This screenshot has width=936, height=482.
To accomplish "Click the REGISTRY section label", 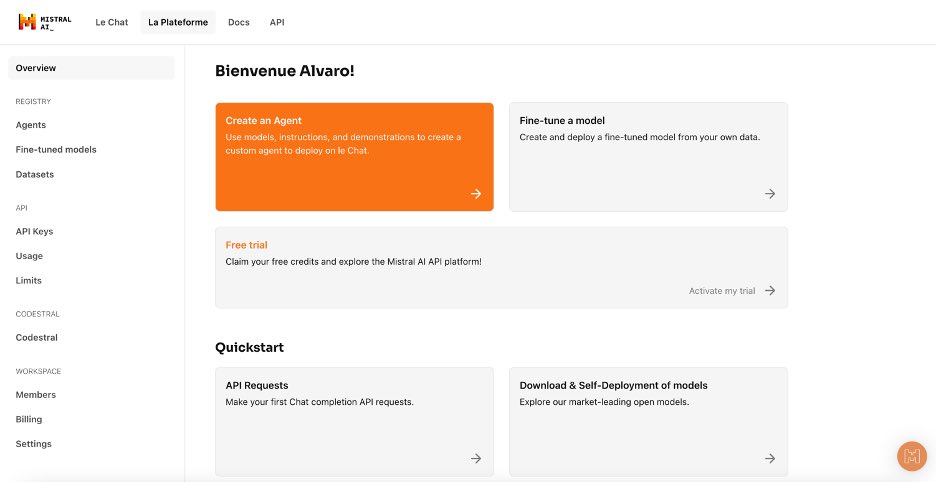I will (x=33, y=102).
